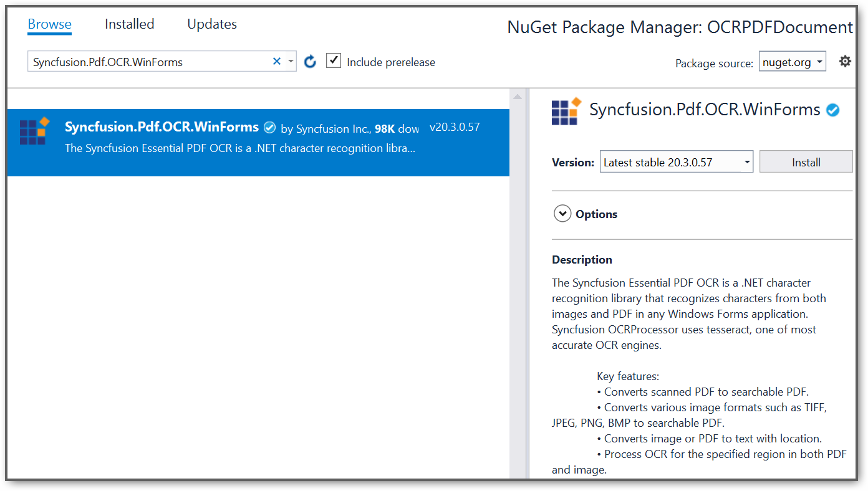Click the verified badge in the results row
Image resolution: width=868 pixels, height=491 pixels.
tap(269, 128)
